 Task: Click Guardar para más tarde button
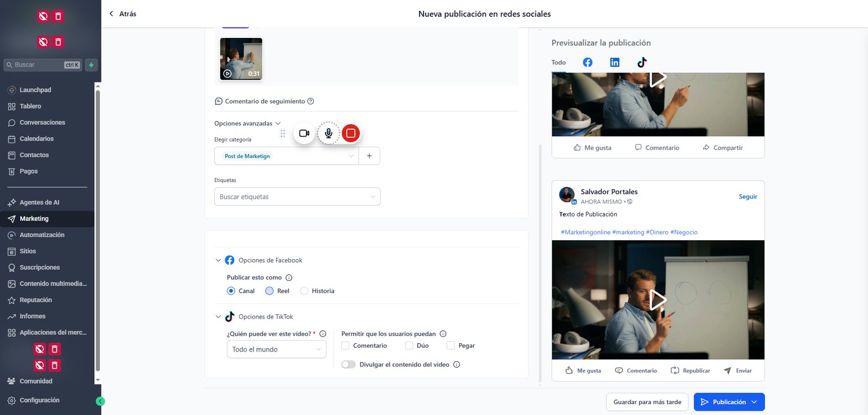click(x=647, y=402)
